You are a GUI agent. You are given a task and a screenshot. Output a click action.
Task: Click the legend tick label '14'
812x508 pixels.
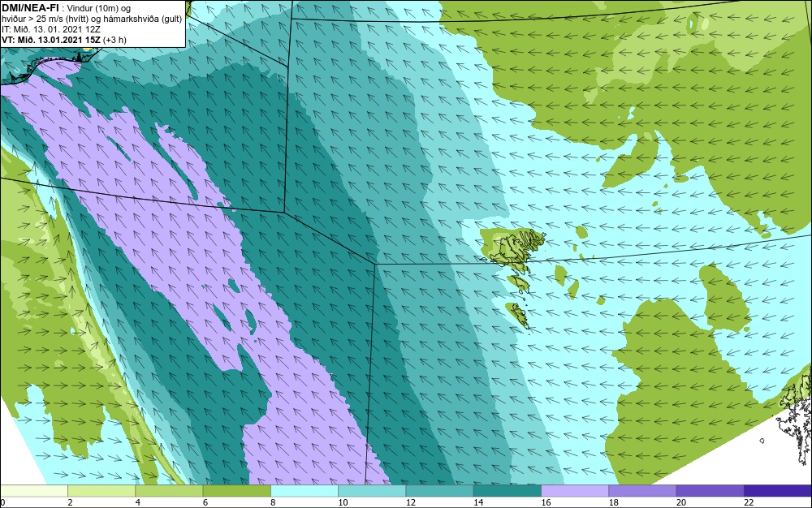478,502
